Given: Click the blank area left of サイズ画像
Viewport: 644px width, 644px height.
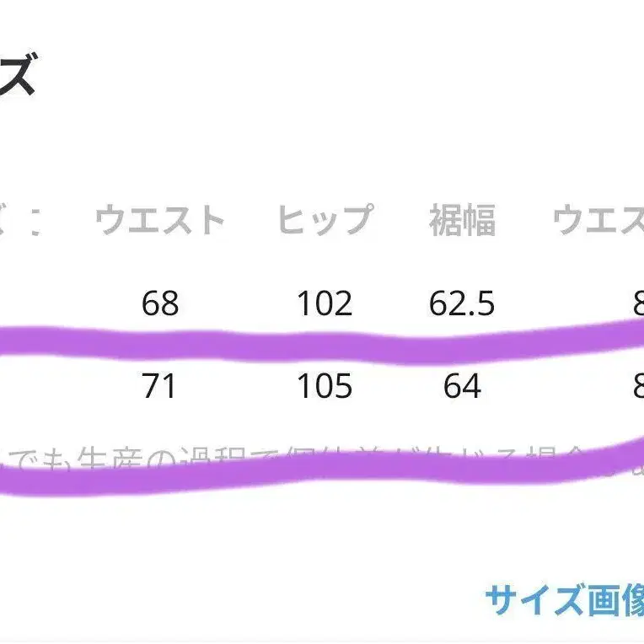Looking at the screenshot, I should point(253,601).
